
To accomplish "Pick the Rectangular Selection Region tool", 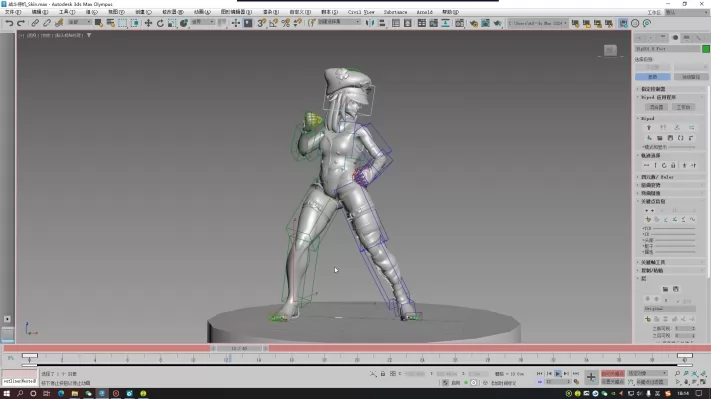I will pos(122,23).
